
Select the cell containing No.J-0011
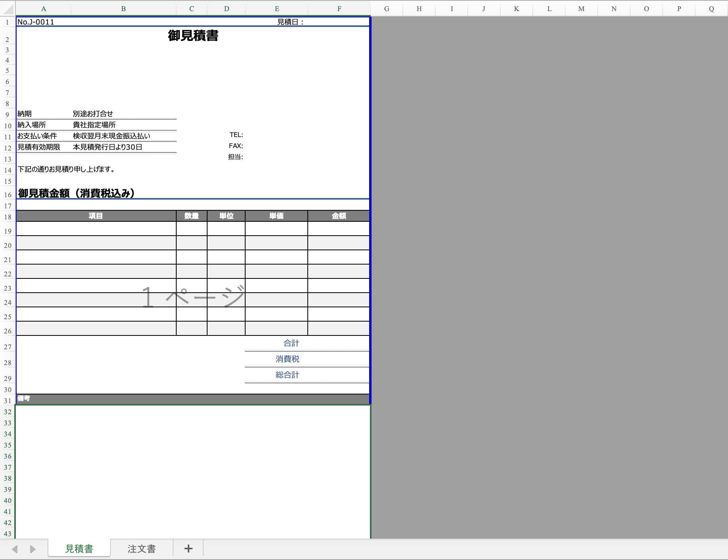pyautogui.click(x=36, y=22)
